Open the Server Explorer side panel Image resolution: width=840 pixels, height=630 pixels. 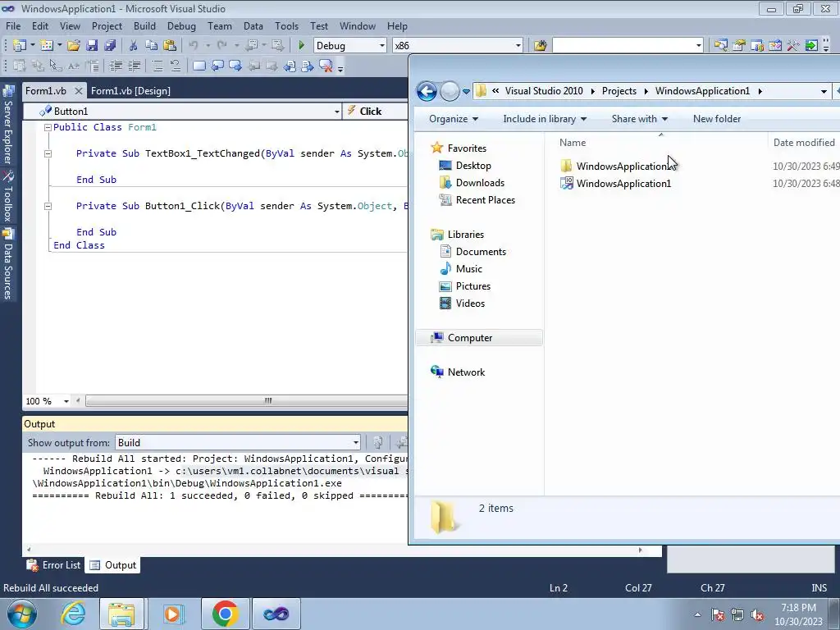(x=8, y=125)
